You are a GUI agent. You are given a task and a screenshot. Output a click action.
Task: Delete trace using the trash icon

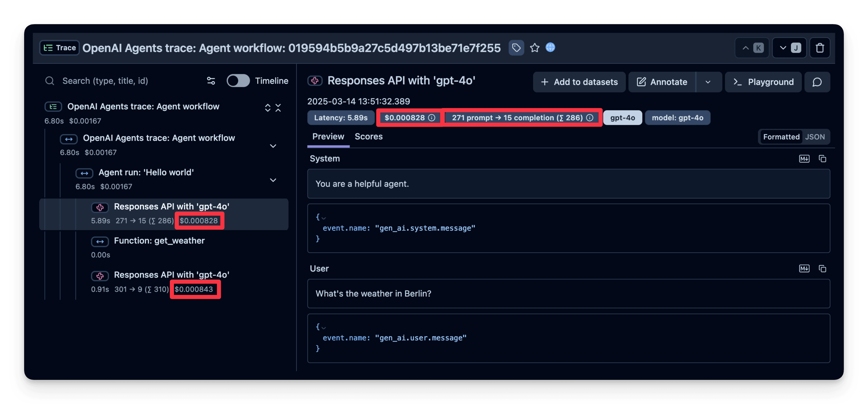pyautogui.click(x=819, y=48)
